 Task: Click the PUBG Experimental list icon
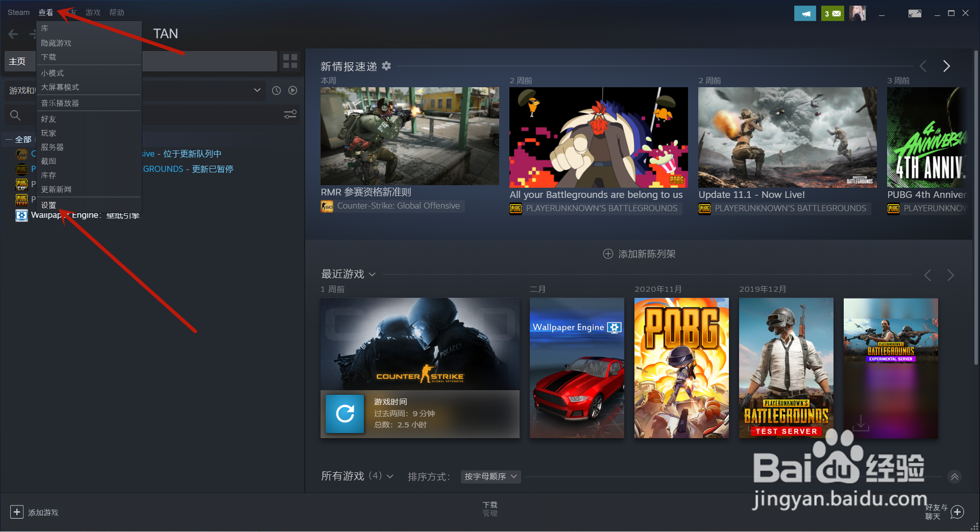tap(21, 184)
